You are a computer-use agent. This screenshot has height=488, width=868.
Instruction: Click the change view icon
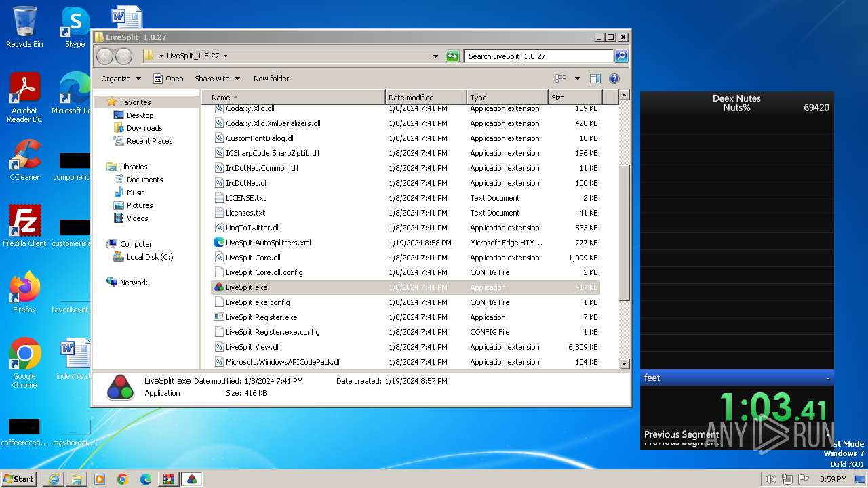(x=561, y=79)
